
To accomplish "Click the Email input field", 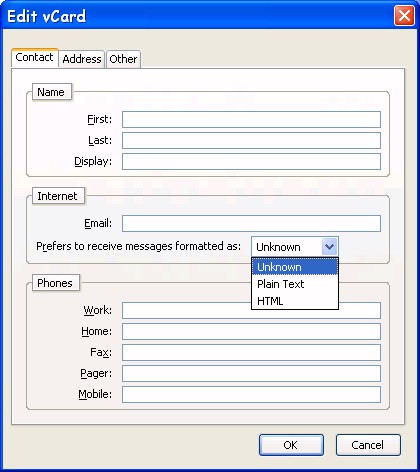I will point(251,223).
